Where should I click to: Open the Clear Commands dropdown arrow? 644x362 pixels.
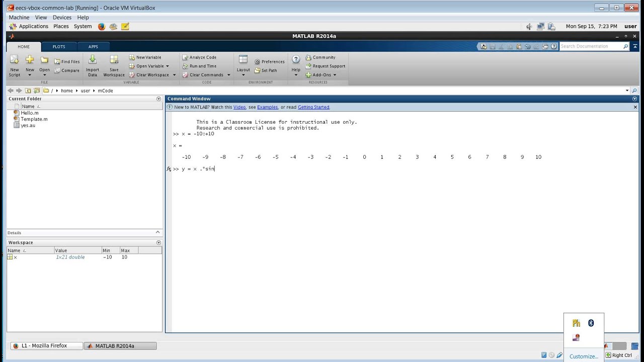pos(228,75)
